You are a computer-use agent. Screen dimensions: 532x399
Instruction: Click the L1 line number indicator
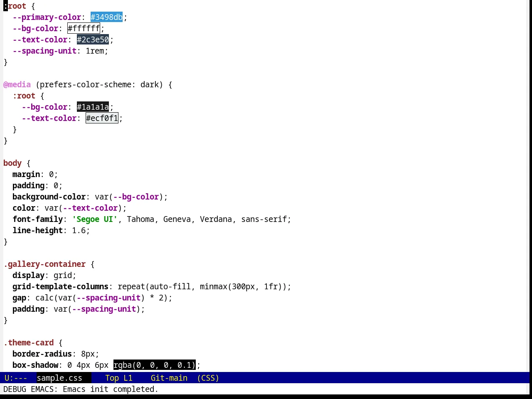[x=128, y=378]
